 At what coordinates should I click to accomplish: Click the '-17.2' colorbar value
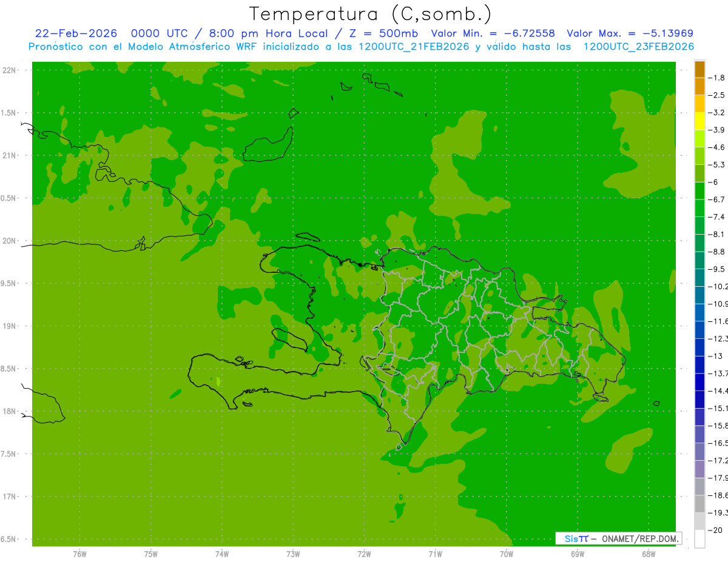(718, 460)
